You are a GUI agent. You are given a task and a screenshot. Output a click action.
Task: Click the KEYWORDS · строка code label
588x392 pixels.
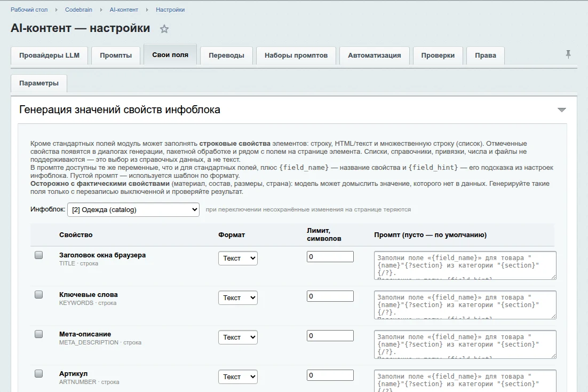click(88, 303)
